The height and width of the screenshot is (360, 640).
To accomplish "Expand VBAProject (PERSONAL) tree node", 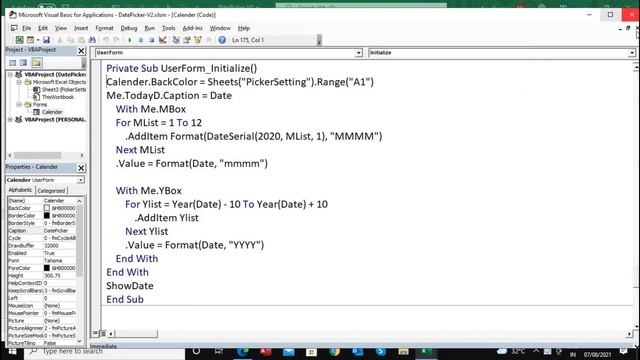I will point(10,120).
